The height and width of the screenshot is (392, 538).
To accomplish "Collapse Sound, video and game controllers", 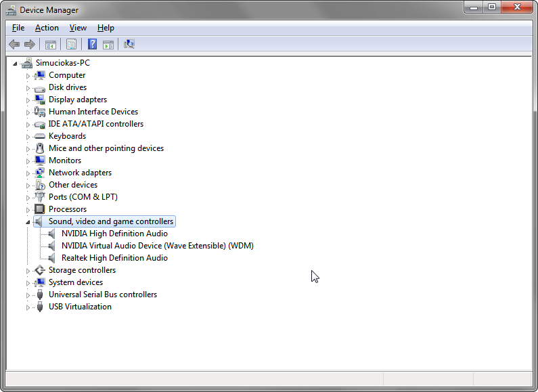I will tap(28, 222).
